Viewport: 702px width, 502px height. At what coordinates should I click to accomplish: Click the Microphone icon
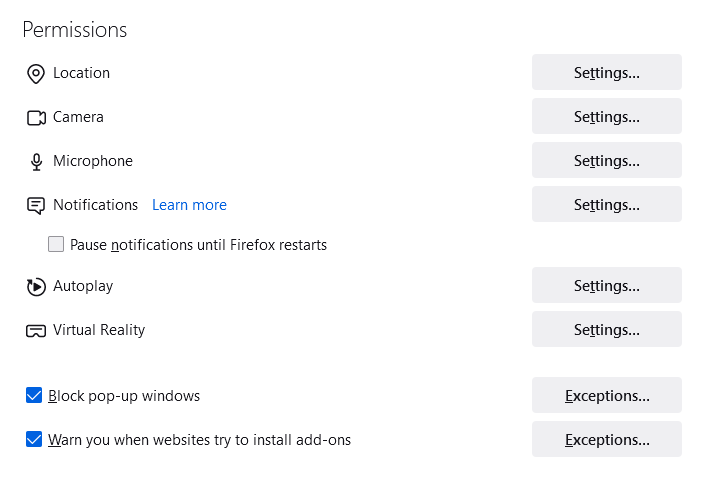36,162
